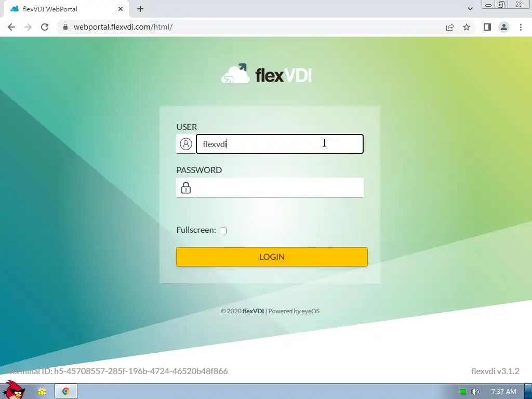The width and height of the screenshot is (532, 399).
Task: Reload the page with refresh icon
Action: (45, 27)
